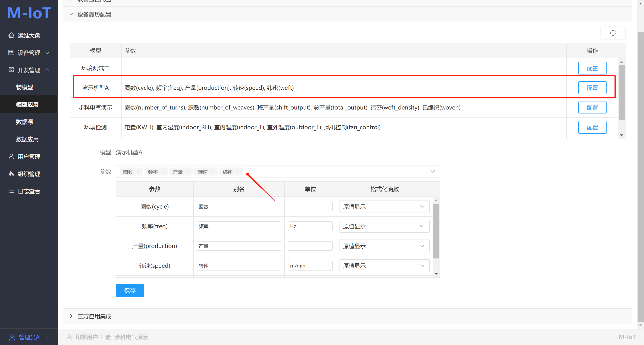Click the 管理员A username in the sidebar

29,337
